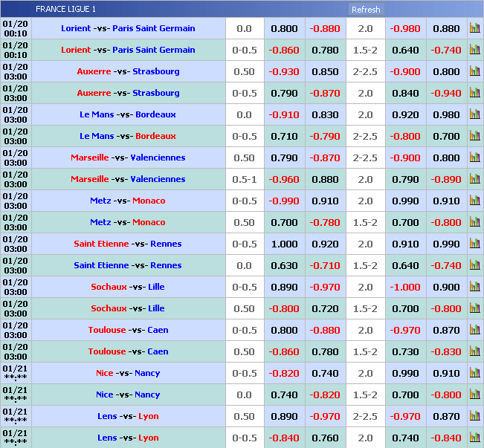484x448 pixels.
Task: Open chart icon for Sochaux 0-0.5 handicap row
Action: [474, 288]
